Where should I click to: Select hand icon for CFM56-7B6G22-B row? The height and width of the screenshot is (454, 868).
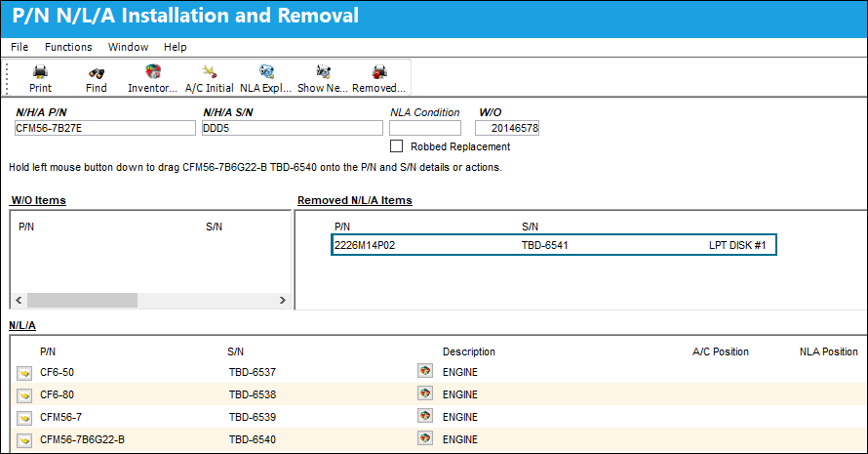[24, 440]
